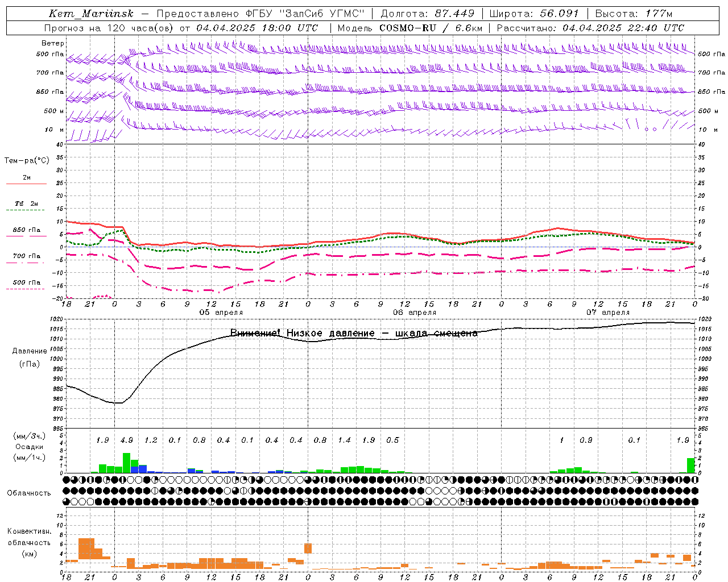728x582 pixels.
Task: Click the 'Ветер' wind panel label
Action: (x=52, y=43)
